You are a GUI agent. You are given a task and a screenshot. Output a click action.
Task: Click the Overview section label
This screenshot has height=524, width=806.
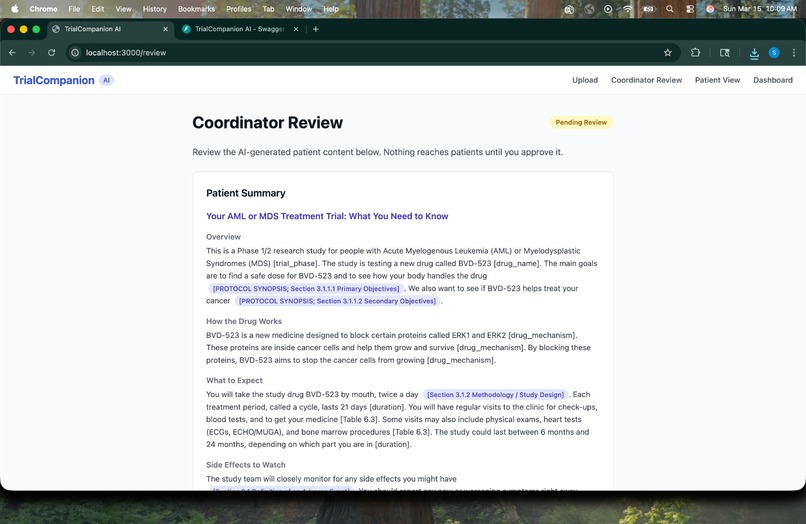pos(223,237)
